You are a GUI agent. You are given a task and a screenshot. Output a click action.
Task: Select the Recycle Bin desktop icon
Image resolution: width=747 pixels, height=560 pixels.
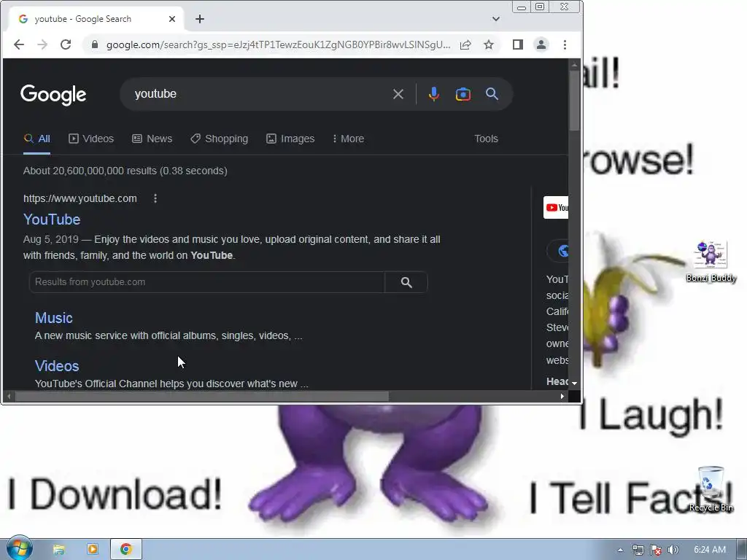(711, 489)
